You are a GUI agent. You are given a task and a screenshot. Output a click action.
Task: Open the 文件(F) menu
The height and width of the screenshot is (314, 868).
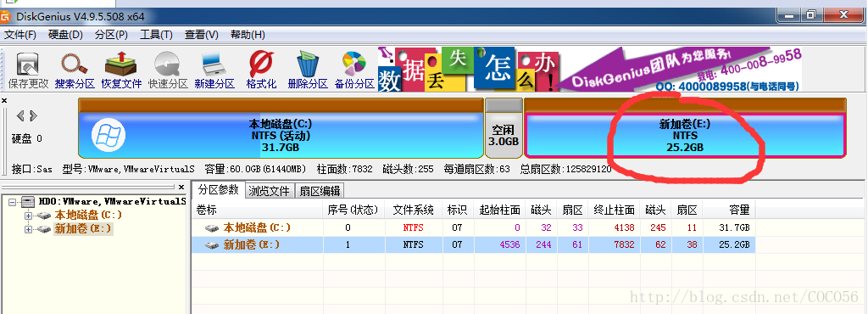[x=20, y=35]
